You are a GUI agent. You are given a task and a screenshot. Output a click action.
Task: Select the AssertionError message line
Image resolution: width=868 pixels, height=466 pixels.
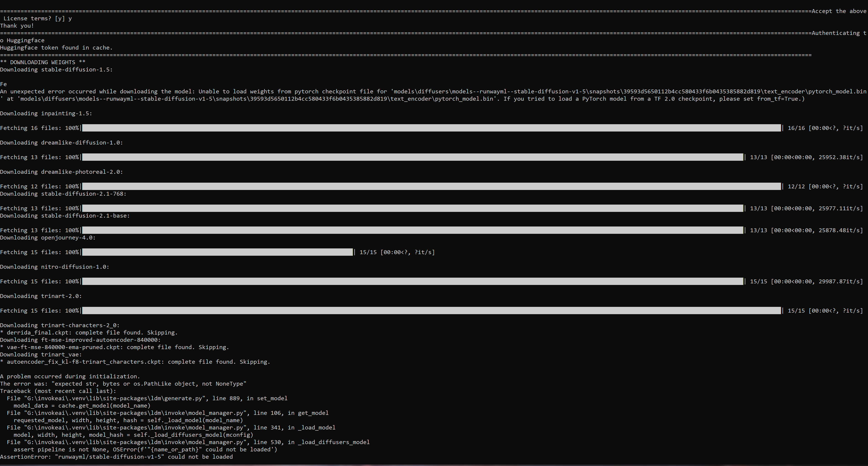pyautogui.click(x=116, y=457)
